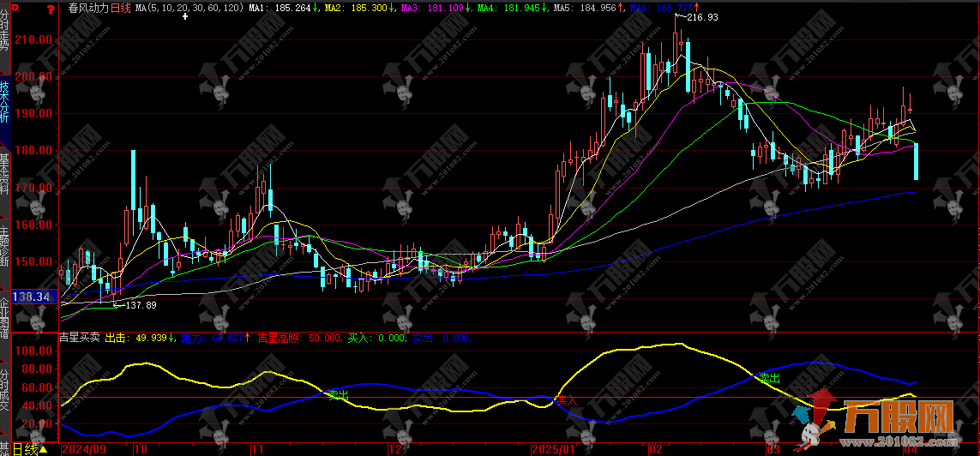Click the 210.00 price axis label
Image resolution: width=980 pixels, height=456 pixels.
click(34, 39)
